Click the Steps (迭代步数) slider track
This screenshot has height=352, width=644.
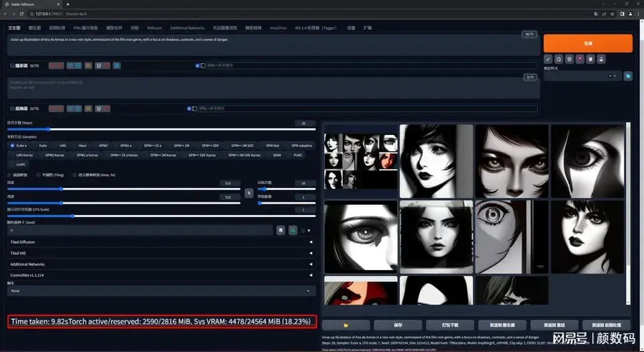161,129
